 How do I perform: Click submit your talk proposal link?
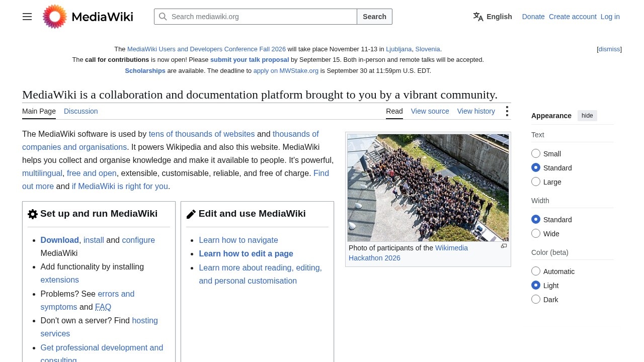point(250,60)
